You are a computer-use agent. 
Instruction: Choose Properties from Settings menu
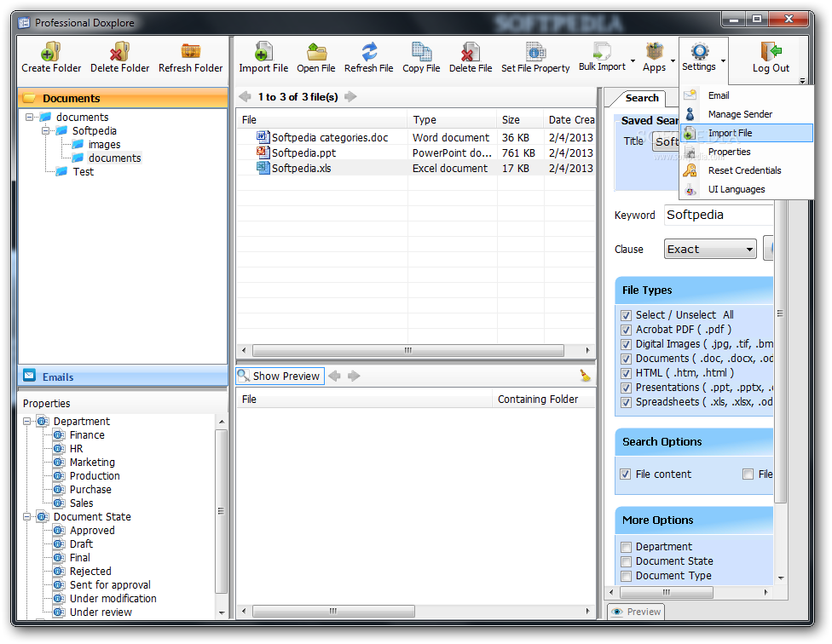tap(747, 152)
